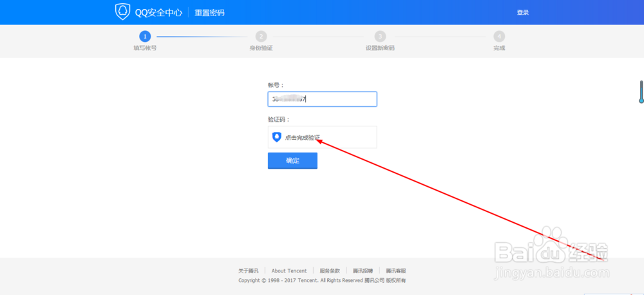Click the QQ Security Center penguin shield logo
The image size is (644, 295).
click(122, 12)
